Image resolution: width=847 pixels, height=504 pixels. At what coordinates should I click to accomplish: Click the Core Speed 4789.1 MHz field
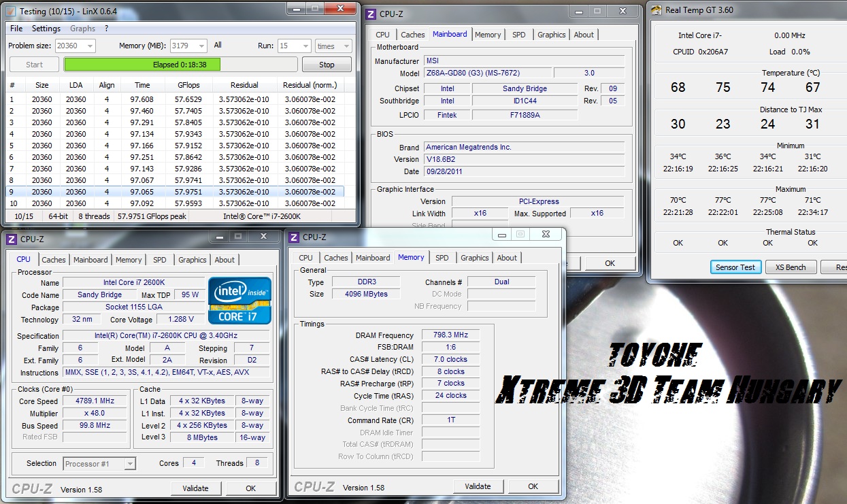pos(96,401)
